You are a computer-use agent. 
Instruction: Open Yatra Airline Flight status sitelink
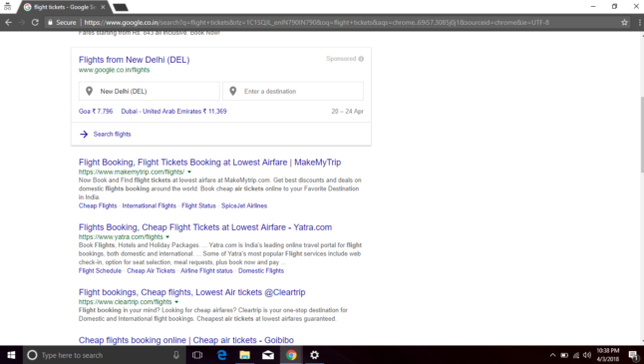coord(206,270)
